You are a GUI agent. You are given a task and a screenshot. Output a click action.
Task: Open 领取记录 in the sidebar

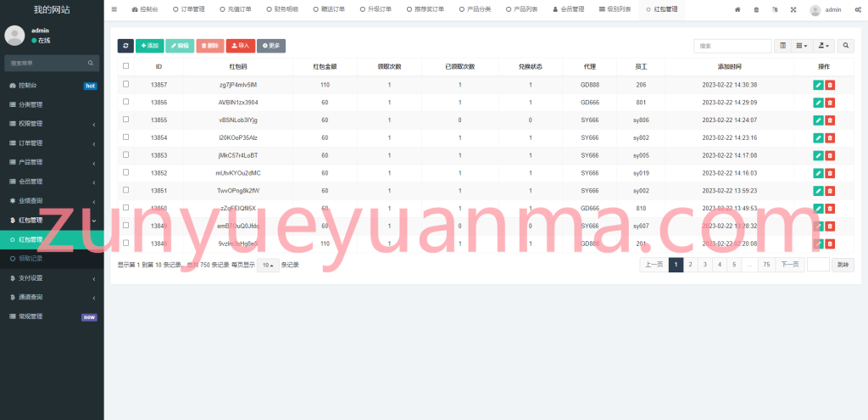(52, 259)
